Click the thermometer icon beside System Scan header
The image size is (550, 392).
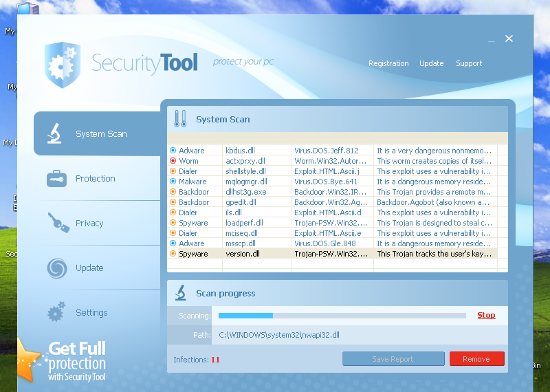[180, 118]
